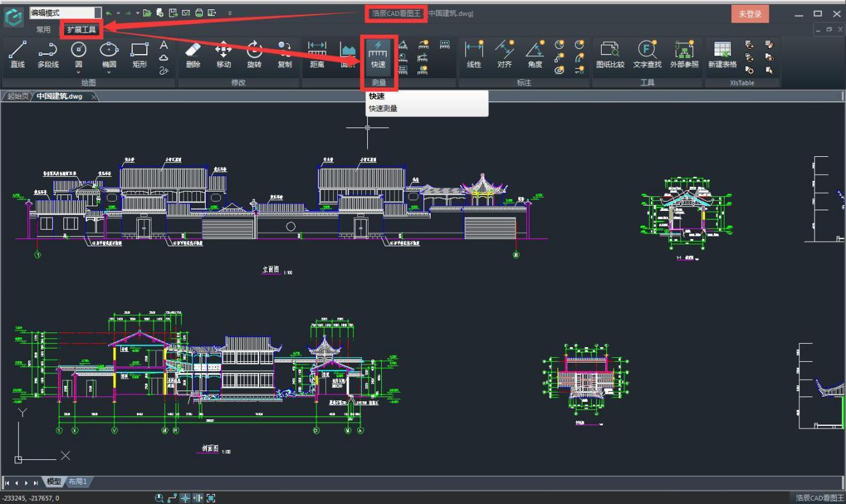Open the 图纸比较 drawing compare tool
The width and height of the screenshot is (846, 504).
pyautogui.click(x=610, y=55)
